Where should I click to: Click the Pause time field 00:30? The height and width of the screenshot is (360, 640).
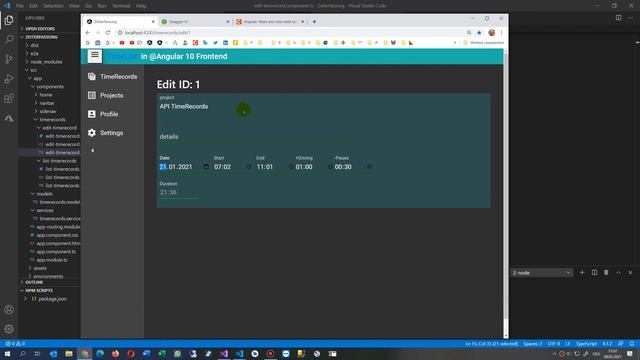(x=343, y=167)
